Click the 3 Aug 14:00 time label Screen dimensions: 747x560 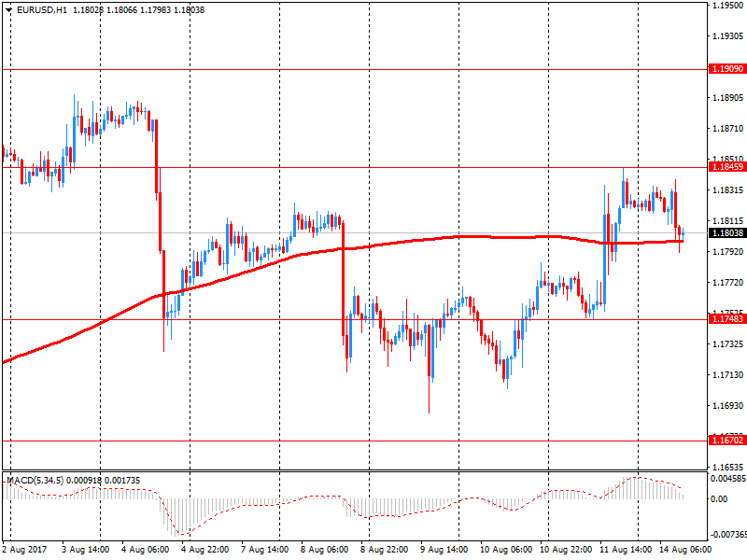[86, 550]
